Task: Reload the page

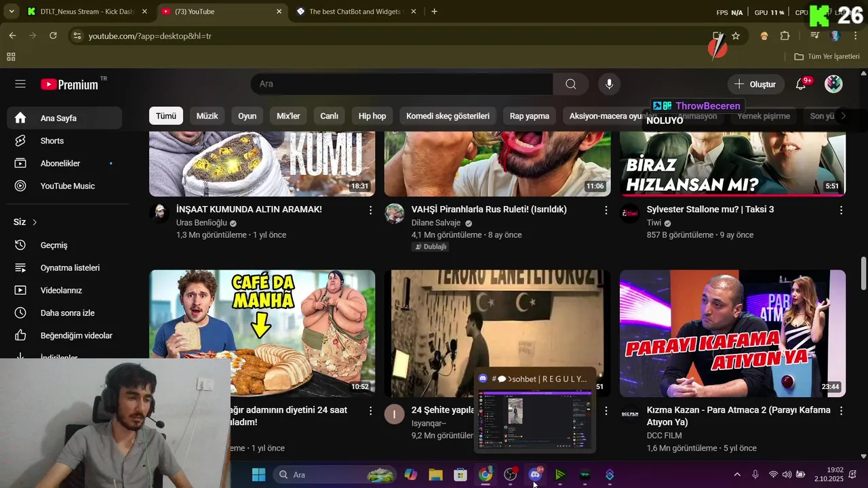Action: [53, 36]
